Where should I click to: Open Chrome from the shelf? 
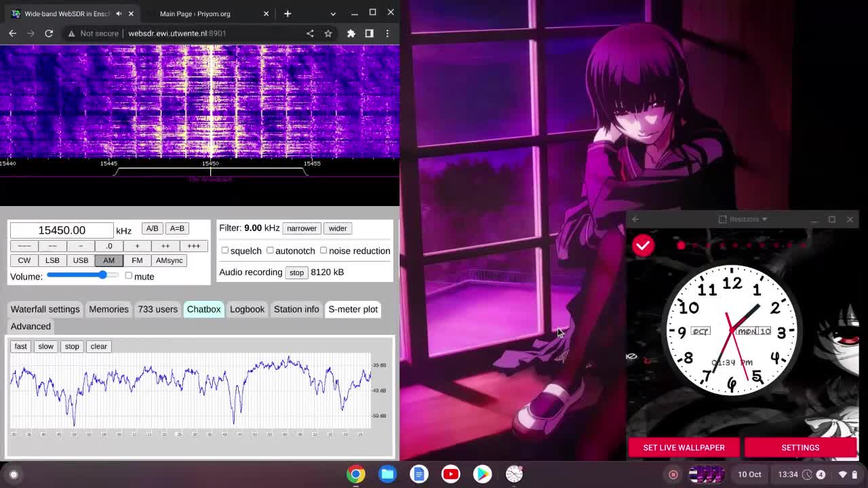356,474
